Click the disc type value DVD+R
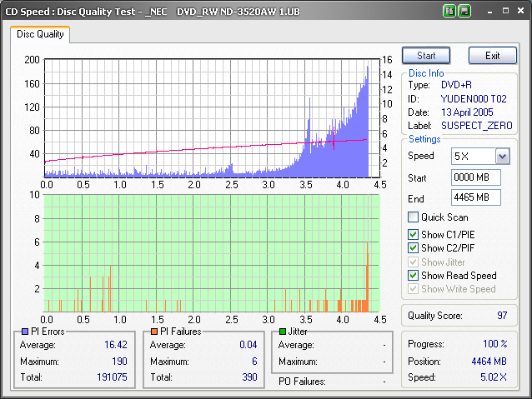Image resolution: width=532 pixels, height=399 pixels. coord(456,85)
